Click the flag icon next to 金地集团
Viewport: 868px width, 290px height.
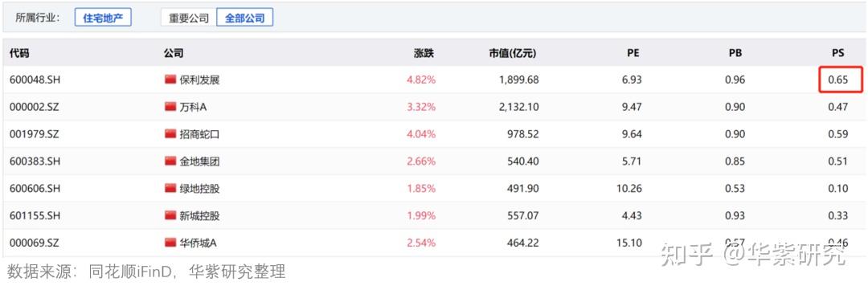click(x=170, y=161)
